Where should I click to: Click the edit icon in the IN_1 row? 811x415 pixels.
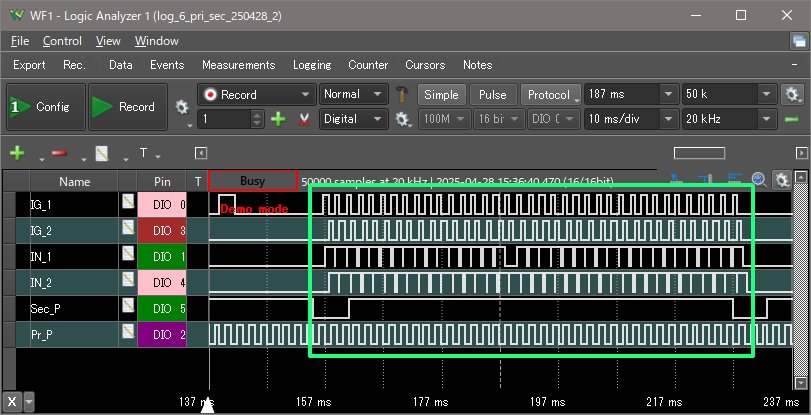[128, 254]
